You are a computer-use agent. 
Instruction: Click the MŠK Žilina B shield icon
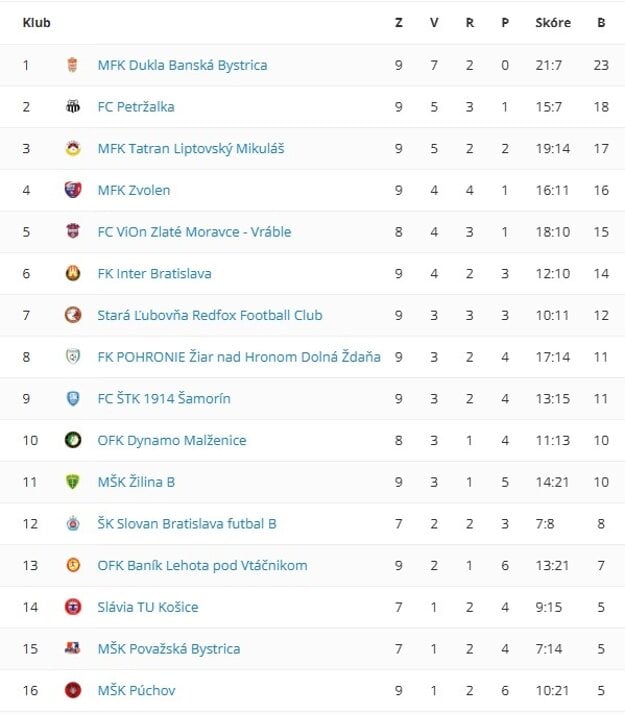[72, 482]
